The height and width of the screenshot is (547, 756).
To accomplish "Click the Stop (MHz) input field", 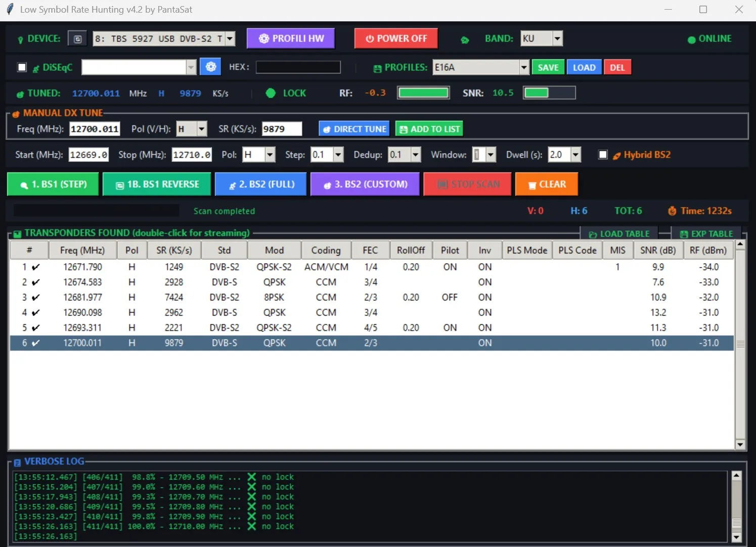I will point(192,155).
